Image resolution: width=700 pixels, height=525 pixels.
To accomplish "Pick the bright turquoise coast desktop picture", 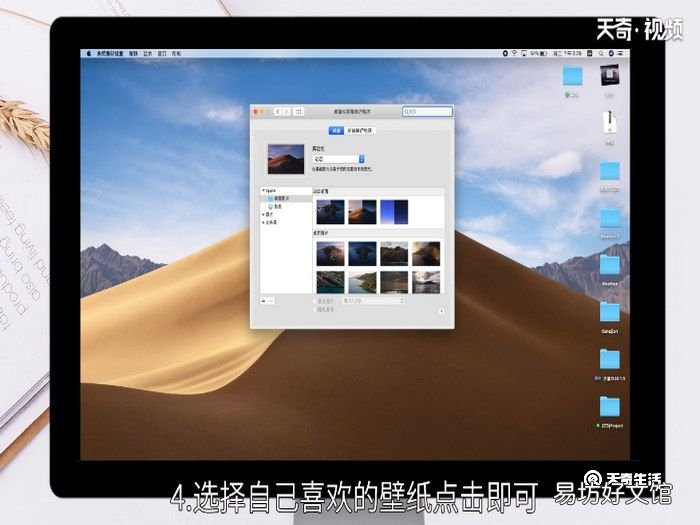I will coord(362,282).
